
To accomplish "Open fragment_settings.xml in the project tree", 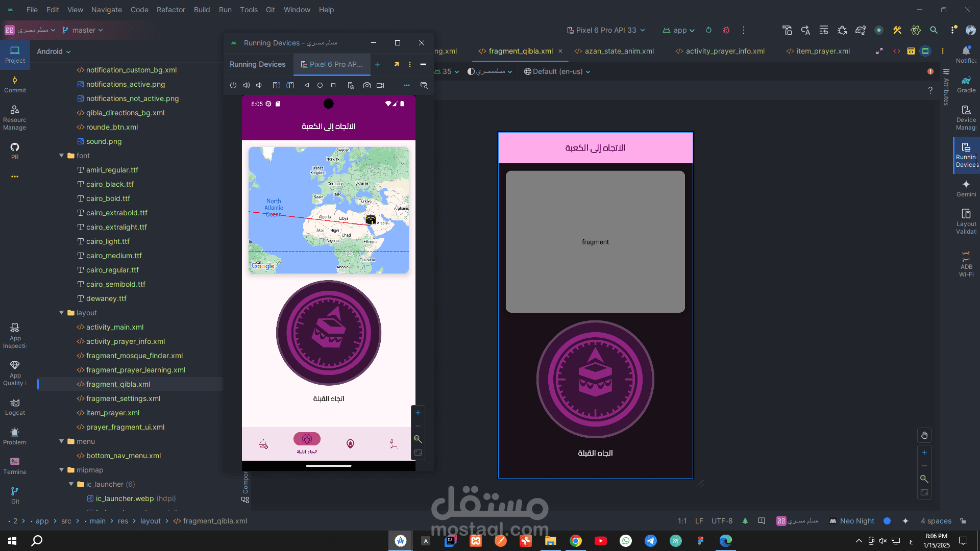I will tap(123, 398).
